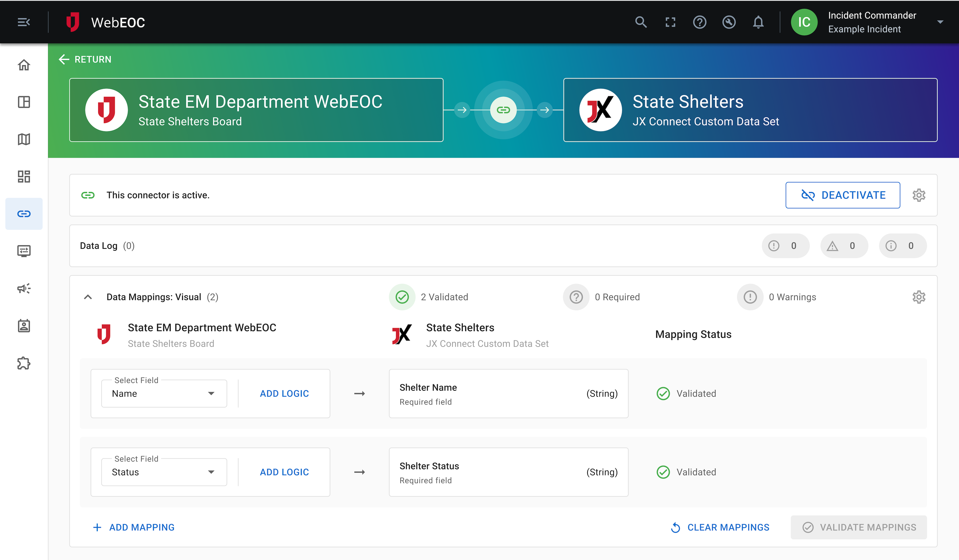Open the help question mark icon
This screenshot has height=560, width=959.
700,22
